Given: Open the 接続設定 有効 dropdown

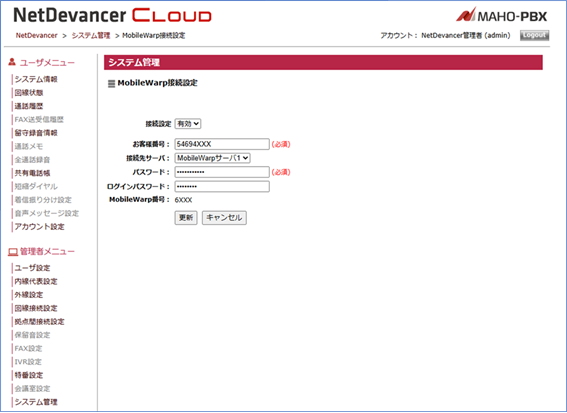Looking at the screenshot, I should tap(188, 124).
